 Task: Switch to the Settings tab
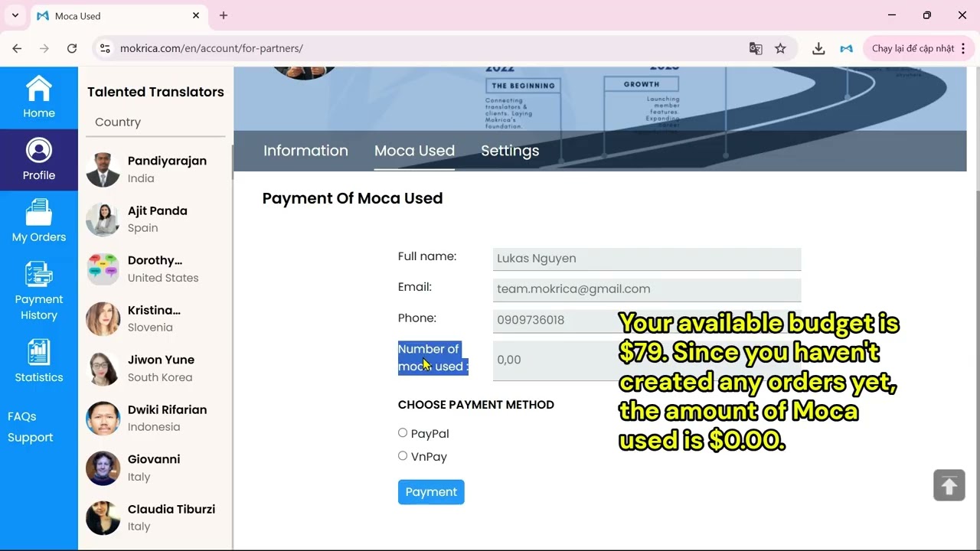[x=510, y=151]
